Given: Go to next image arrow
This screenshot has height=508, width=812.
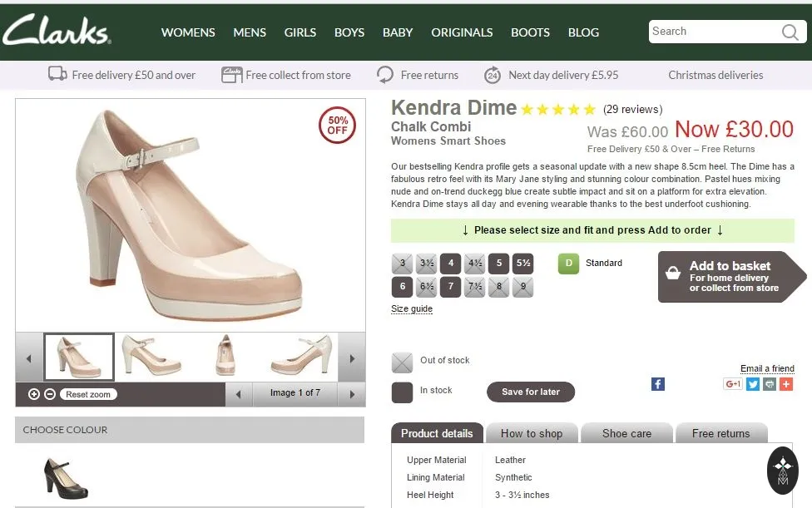Looking at the screenshot, I should 352,394.
